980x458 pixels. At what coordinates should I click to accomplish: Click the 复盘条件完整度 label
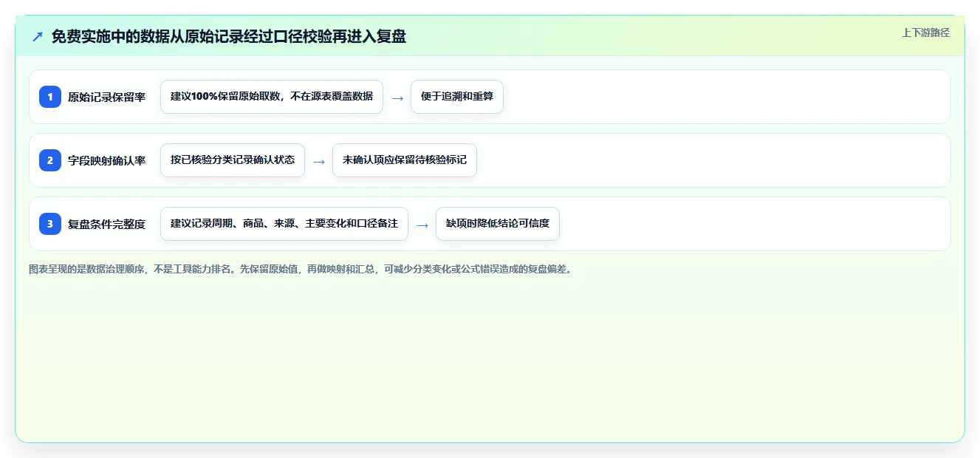(x=106, y=224)
